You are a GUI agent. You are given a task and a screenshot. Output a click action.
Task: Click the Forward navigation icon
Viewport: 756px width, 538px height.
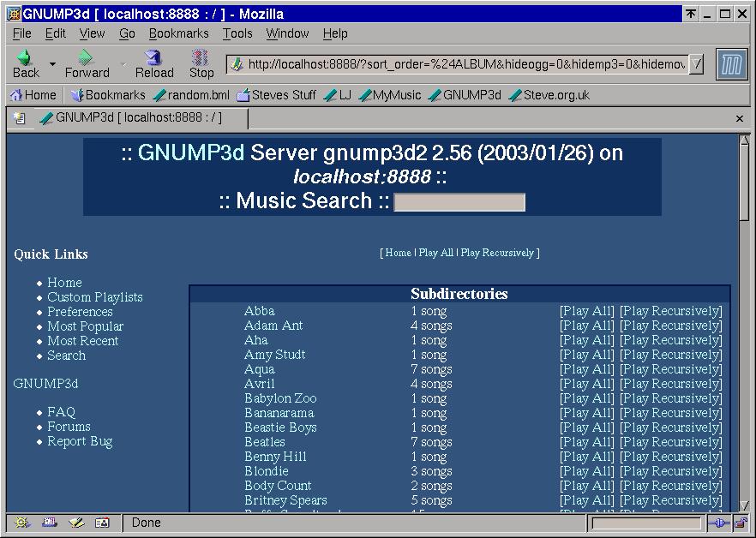86,57
